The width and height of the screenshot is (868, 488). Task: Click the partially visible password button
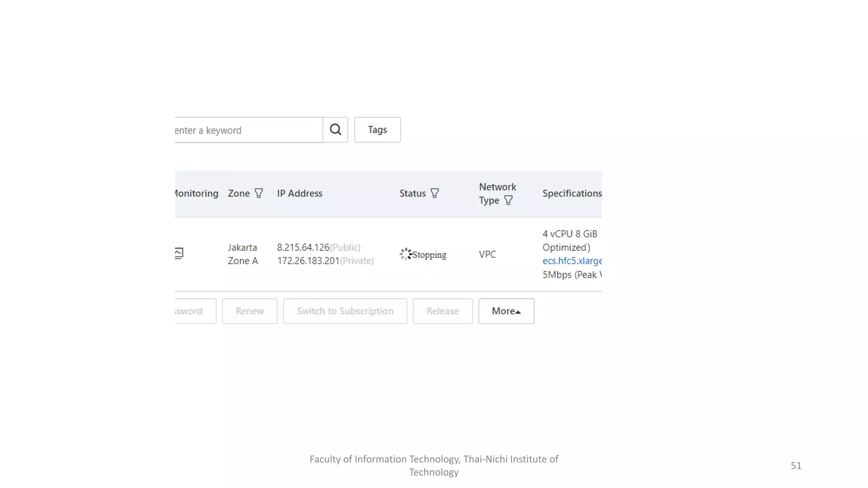click(195, 311)
